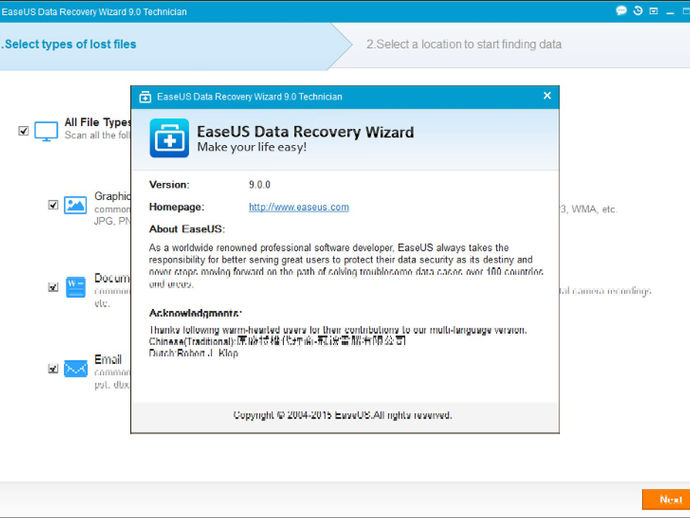Click the orange Next button
690x518 pixels.
[x=666, y=500]
